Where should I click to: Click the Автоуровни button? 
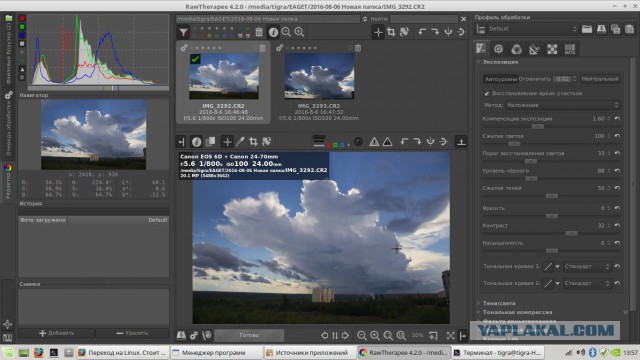click(500, 79)
